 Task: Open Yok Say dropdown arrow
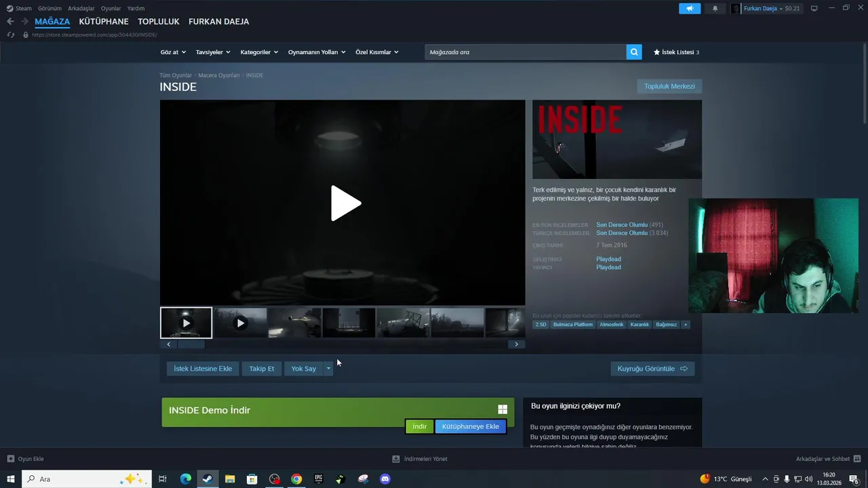point(328,369)
